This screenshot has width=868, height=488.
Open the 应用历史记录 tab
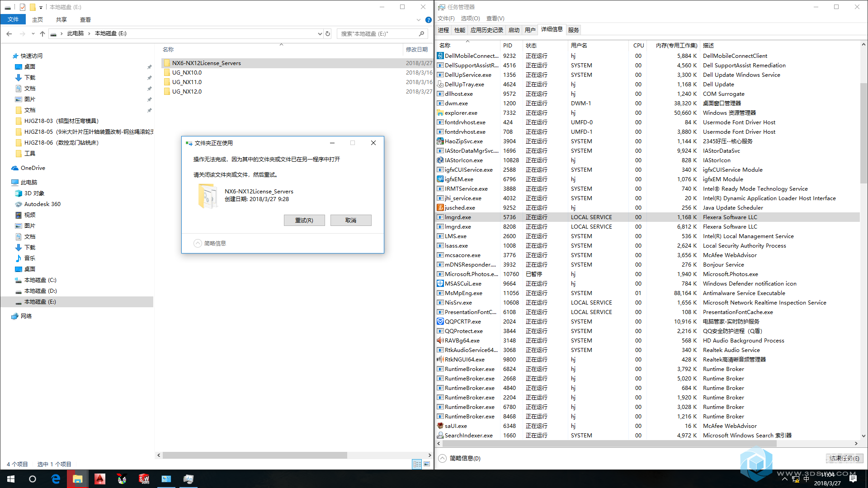point(487,30)
